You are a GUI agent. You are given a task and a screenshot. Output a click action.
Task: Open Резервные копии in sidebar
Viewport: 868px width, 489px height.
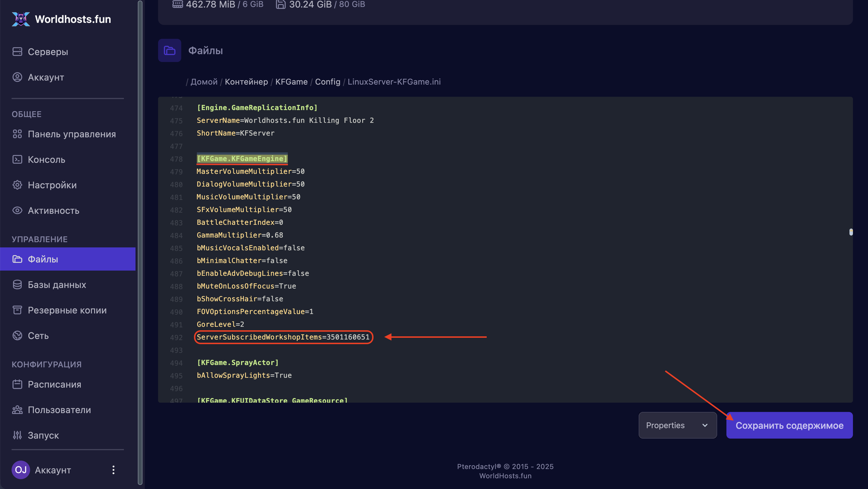67,310
